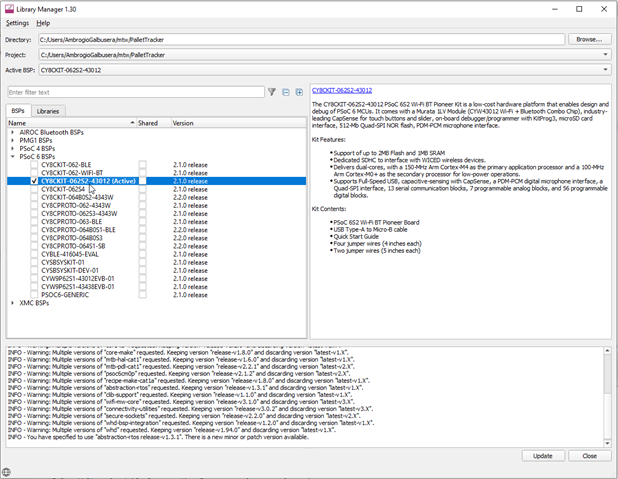Screen dimensions: 618x479
Task: Switch to the Libraries tab
Action: [48, 111]
